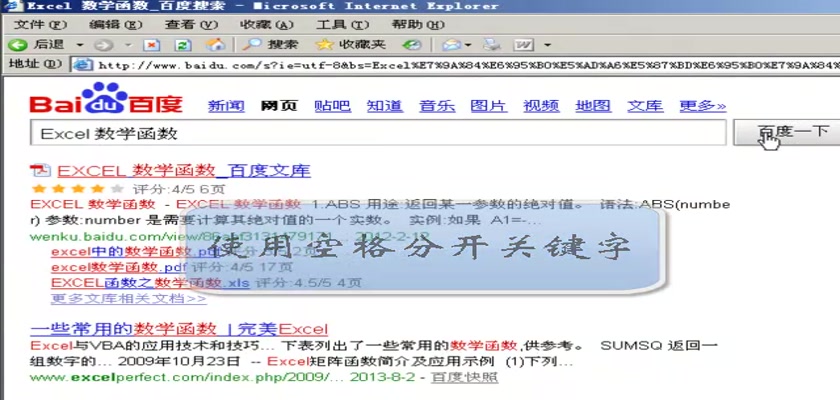This screenshot has height=400, width=840.
Task: Click the 地址(D) label
Action: click(35, 64)
